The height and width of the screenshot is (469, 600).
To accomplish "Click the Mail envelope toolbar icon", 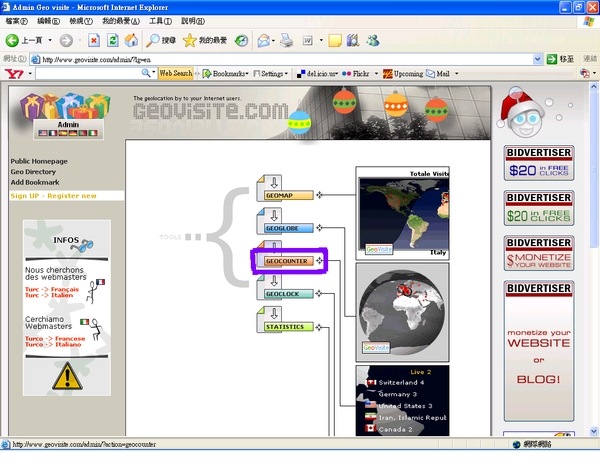I will coord(263,40).
